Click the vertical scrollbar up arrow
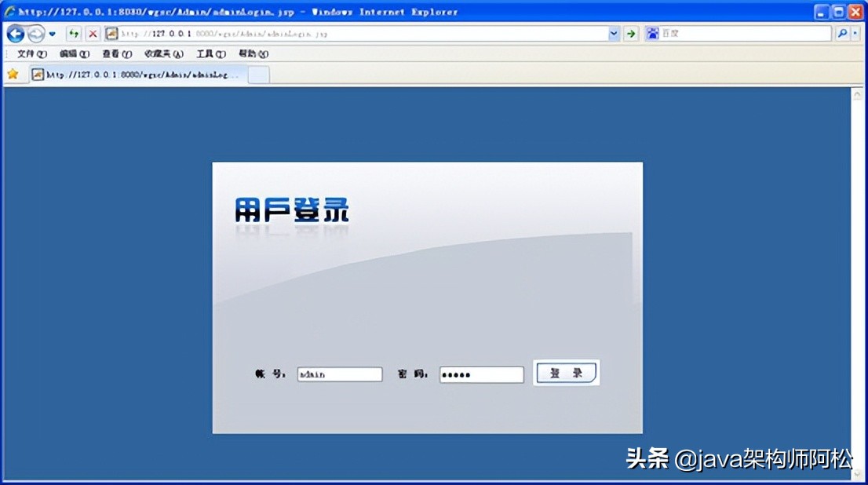This screenshot has height=485, width=868. 857,93
